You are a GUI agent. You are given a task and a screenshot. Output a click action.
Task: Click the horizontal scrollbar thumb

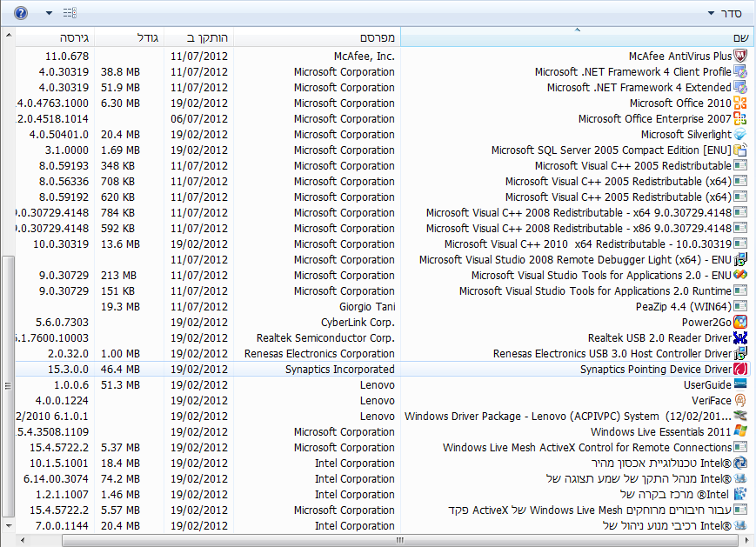pyautogui.click(x=399, y=540)
